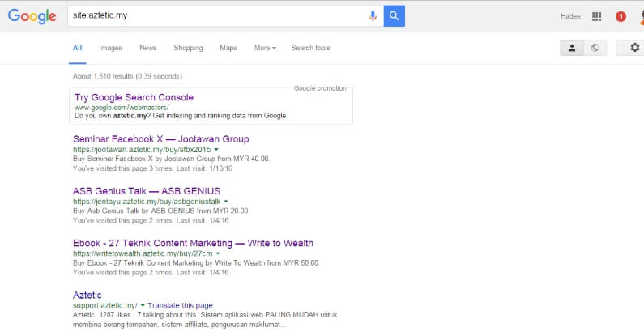Click the https://jootawan.aztetic.my/buy/sfbx2015 URL text
Screen dimensions: 644x336
pyautogui.click(x=142, y=150)
